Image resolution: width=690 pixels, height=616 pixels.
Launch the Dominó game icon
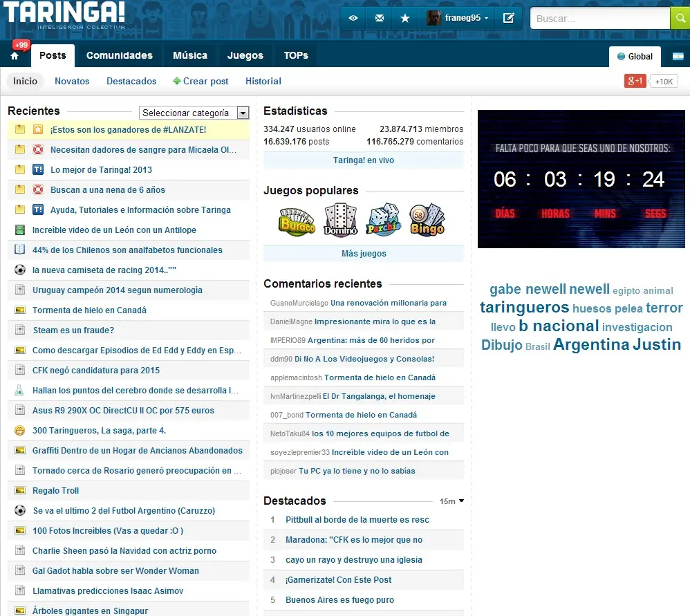click(x=340, y=220)
